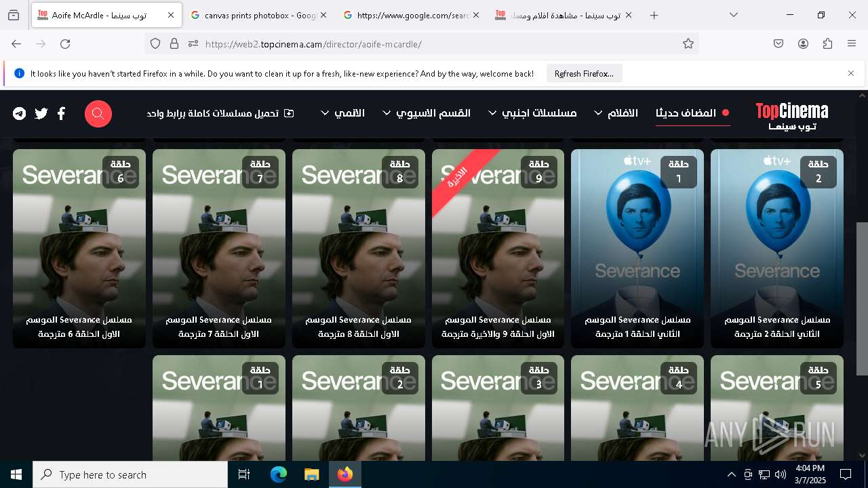The height and width of the screenshot is (488, 868).
Task: Open the volume control in tray
Action: point(781,474)
